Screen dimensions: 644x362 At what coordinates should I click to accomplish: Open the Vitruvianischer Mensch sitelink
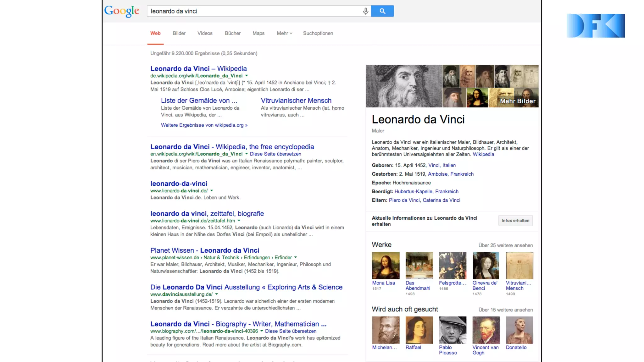pyautogui.click(x=296, y=101)
